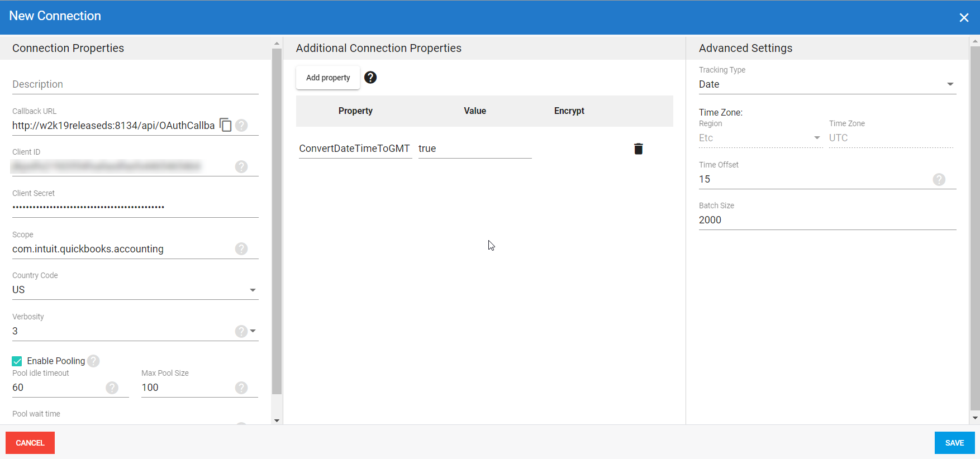Open the Verbosity dropdown
Screen dimensions: 980x459
(253, 331)
